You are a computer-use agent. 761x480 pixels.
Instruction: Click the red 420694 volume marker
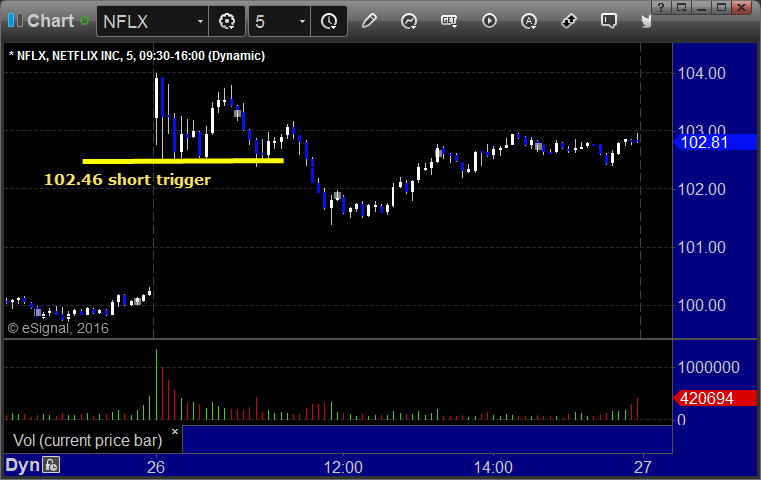pyautogui.click(x=715, y=398)
